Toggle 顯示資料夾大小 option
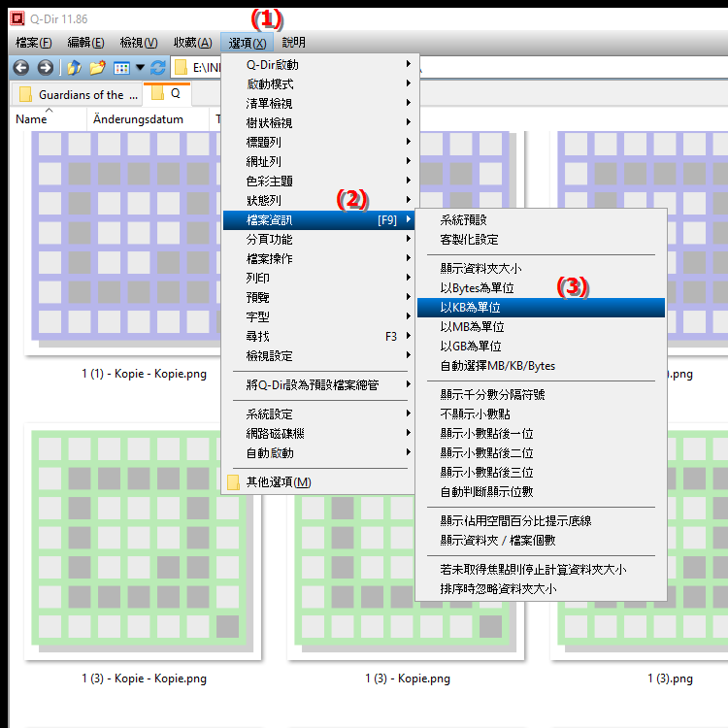The height and width of the screenshot is (728, 728). tap(541, 268)
